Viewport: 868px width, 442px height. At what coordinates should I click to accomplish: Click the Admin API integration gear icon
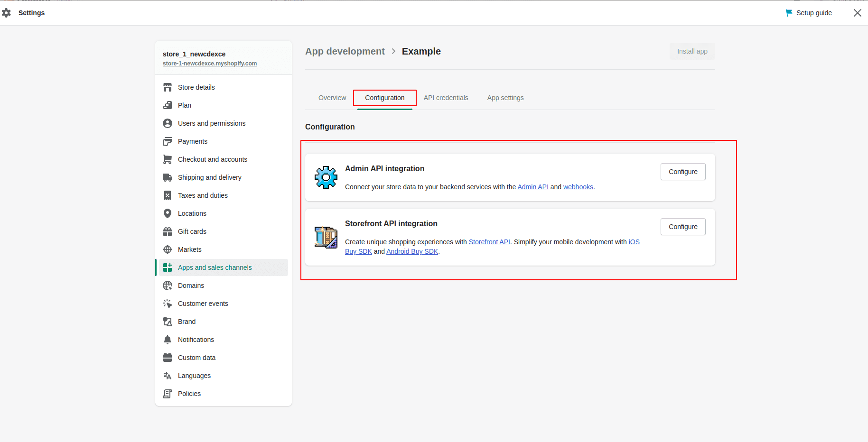[x=326, y=177]
